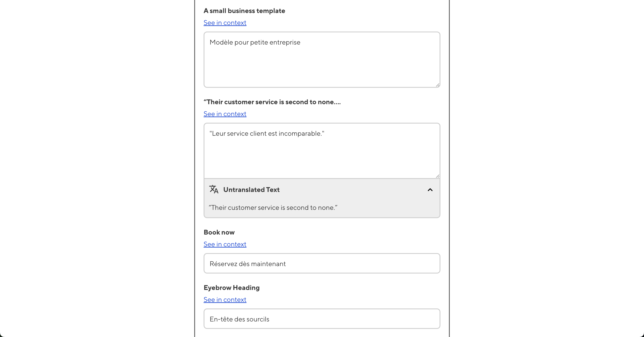Open See in context under Book now
This screenshot has height=337, width=644.
224,244
